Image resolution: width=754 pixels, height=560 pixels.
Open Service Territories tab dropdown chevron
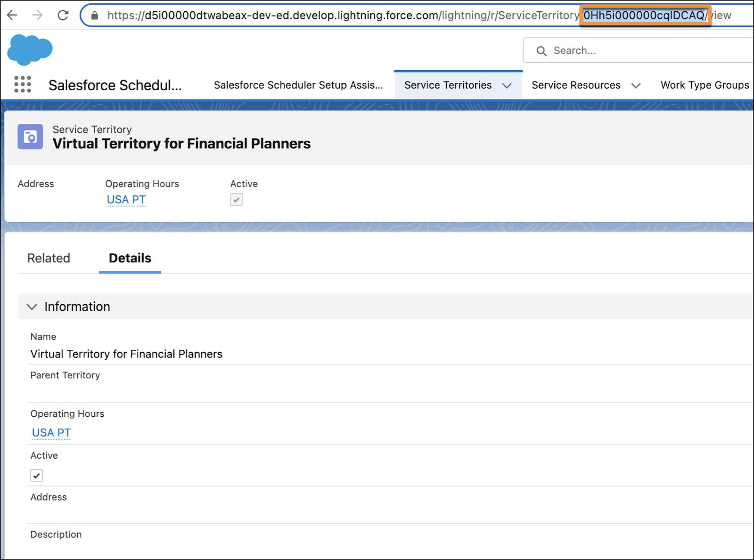click(x=507, y=85)
